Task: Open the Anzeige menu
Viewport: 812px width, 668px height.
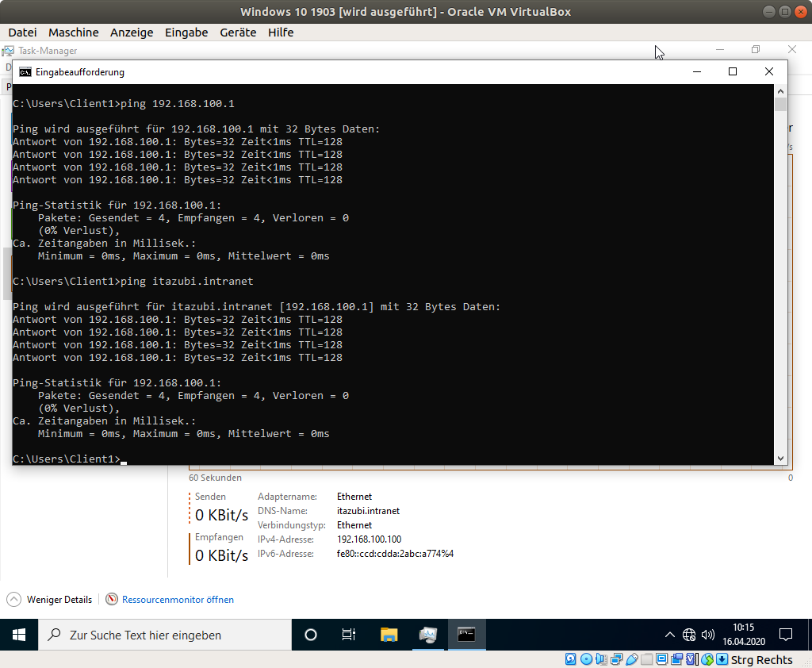Action: [132, 32]
